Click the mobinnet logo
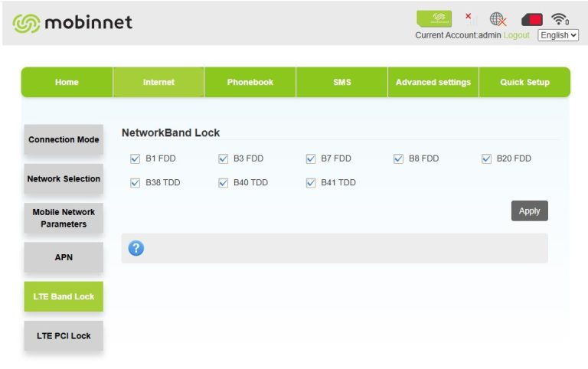 pos(72,23)
